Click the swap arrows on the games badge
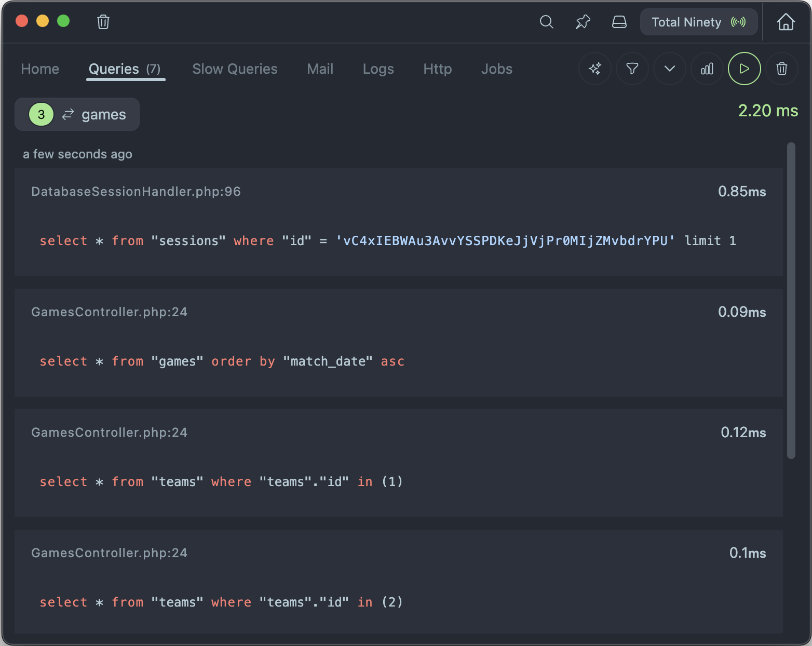This screenshot has width=812, height=646. click(x=67, y=114)
